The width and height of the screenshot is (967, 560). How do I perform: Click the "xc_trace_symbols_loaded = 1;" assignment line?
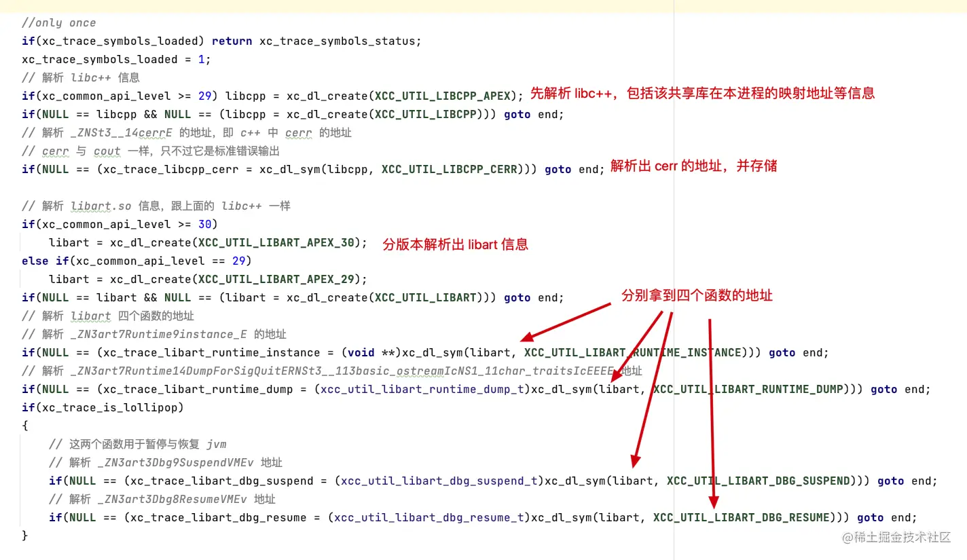click(116, 60)
